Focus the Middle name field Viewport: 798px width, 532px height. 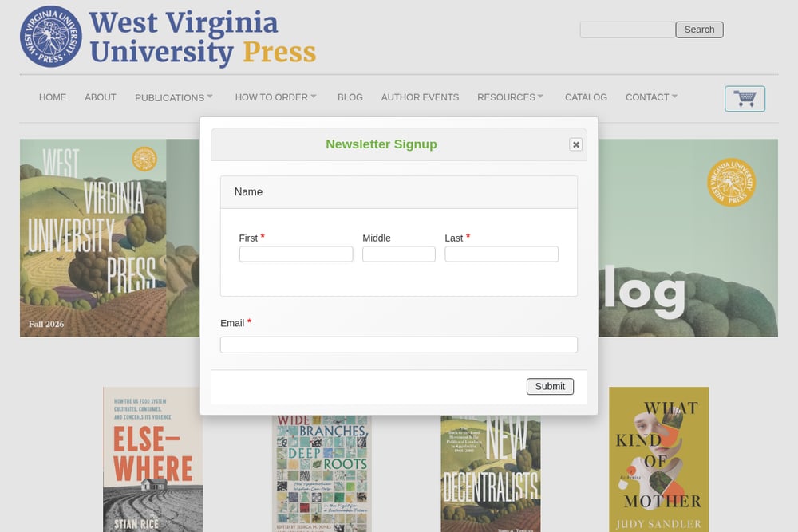click(x=399, y=254)
